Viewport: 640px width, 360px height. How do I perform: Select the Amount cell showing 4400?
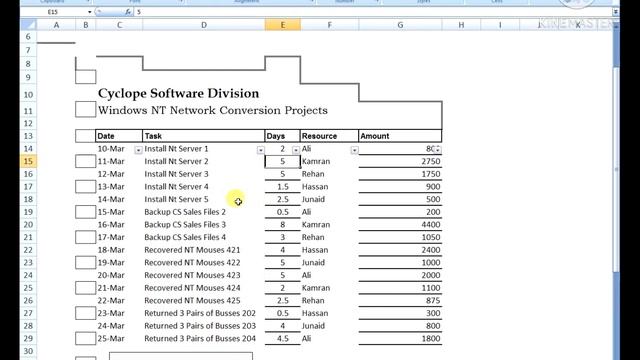click(400, 224)
